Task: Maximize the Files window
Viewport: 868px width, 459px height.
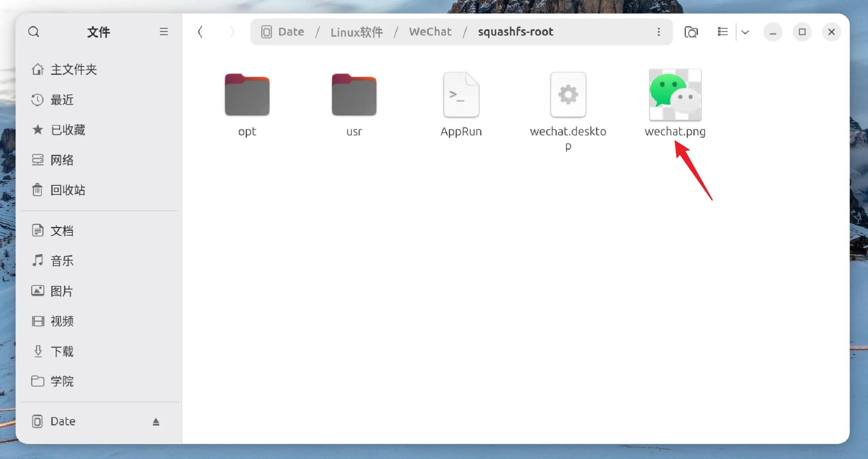Action: click(x=802, y=32)
